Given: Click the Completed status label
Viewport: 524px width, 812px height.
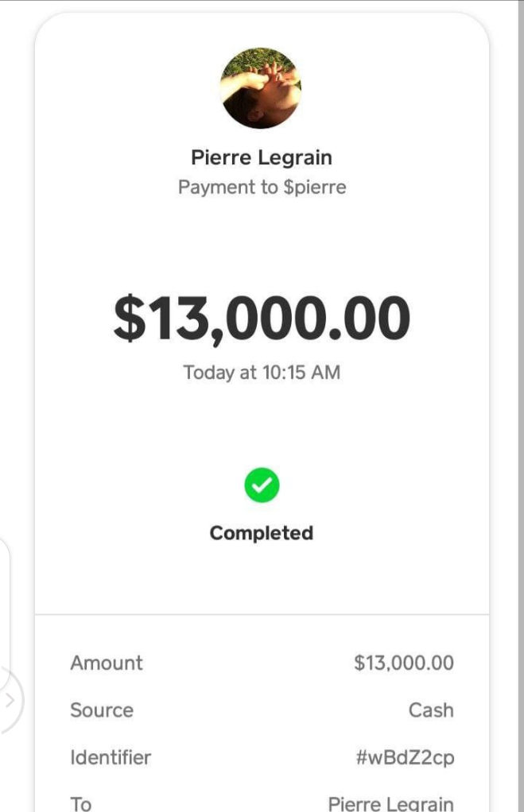Looking at the screenshot, I should click(262, 533).
